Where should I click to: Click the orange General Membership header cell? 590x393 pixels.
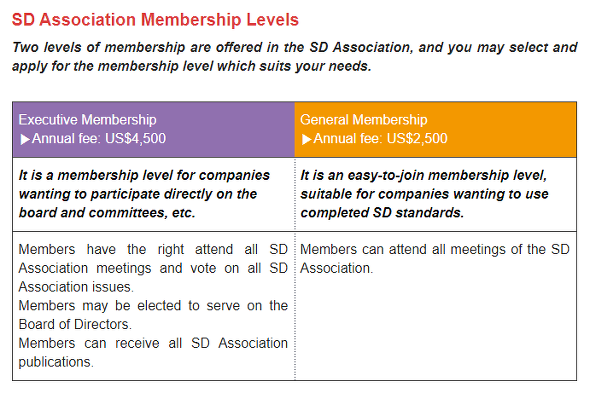435,129
